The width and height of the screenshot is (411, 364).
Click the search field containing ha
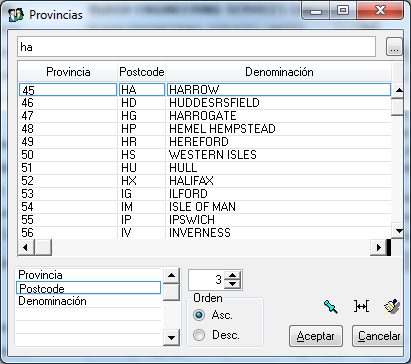coord(196,47)
